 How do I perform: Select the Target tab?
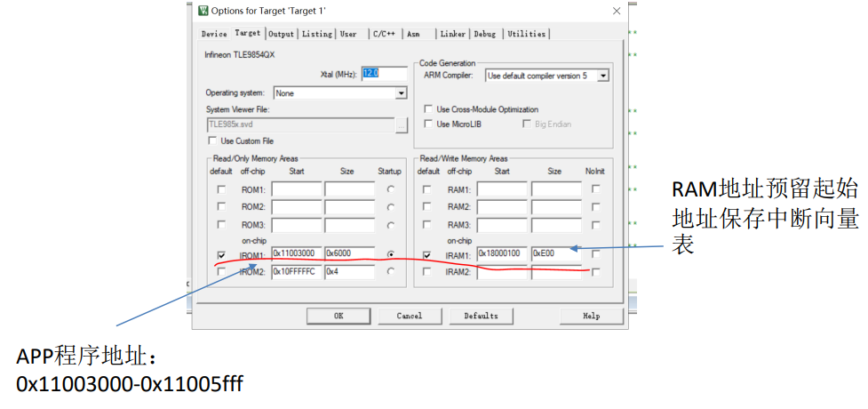click(x=248, y=33)
